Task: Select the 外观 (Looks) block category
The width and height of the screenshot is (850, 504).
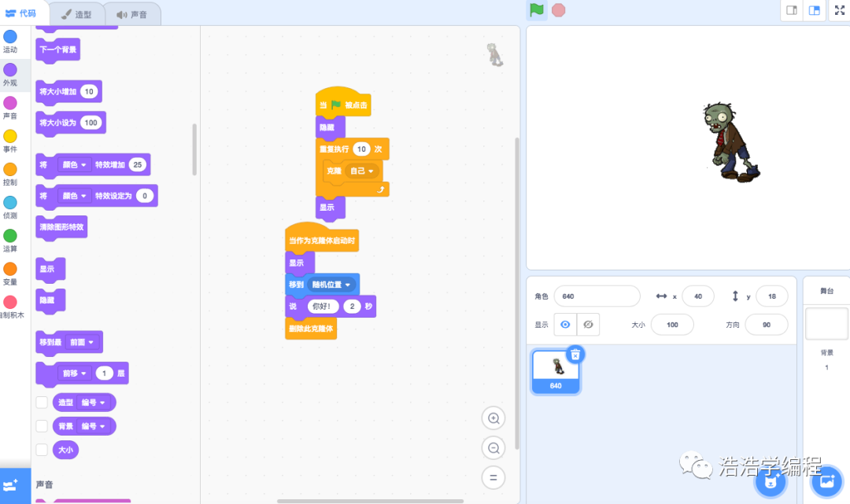Action: (x=10, y=75)
